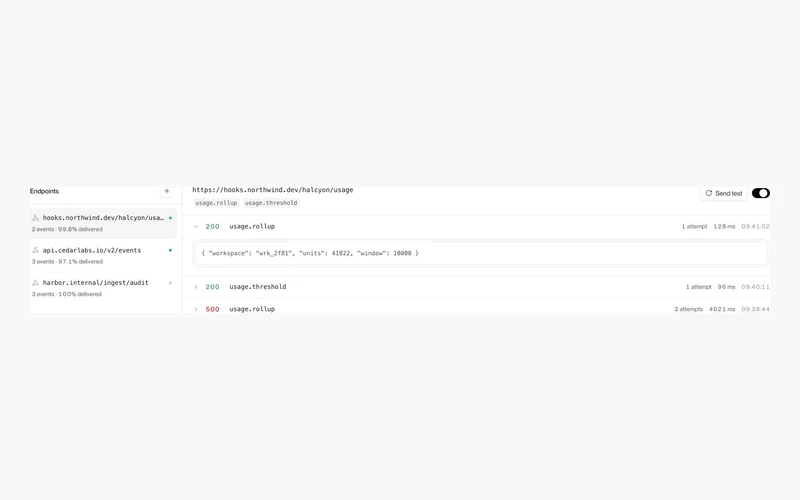Viewport: 800px width, 500px height.
Task: Click the '96 ms' latency value
Action: [x=727, y=287]
